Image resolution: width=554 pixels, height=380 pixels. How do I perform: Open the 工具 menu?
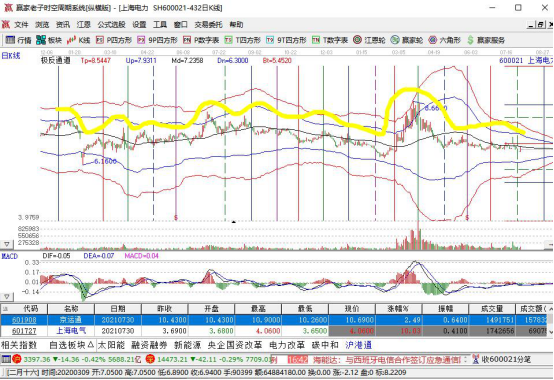click(160, 24)
